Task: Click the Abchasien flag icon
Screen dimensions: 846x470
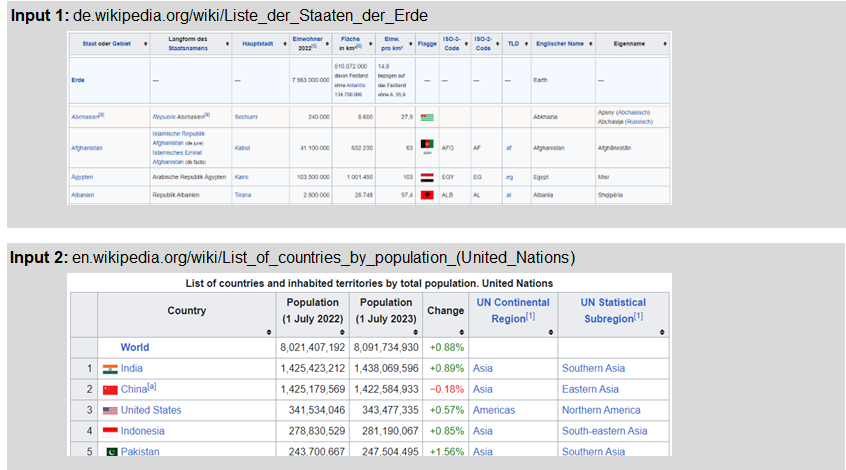Action: pyautogui.click(x=427, y=117)
